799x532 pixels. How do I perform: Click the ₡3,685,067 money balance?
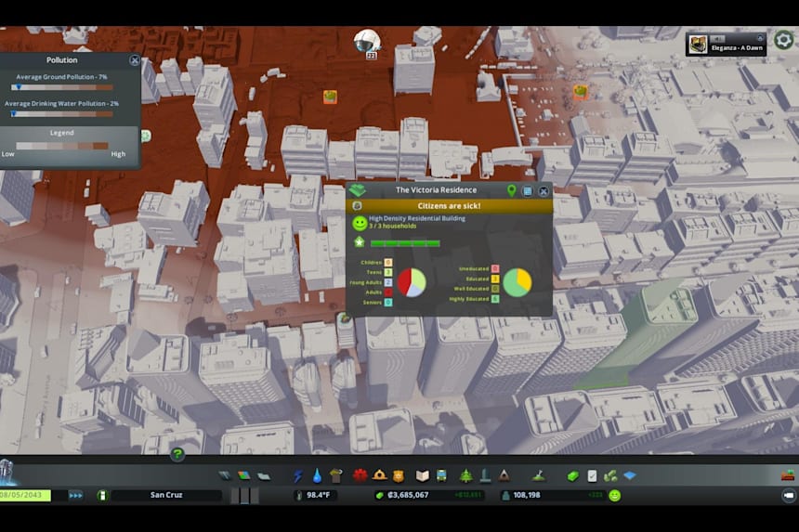[x=408, y=495]
